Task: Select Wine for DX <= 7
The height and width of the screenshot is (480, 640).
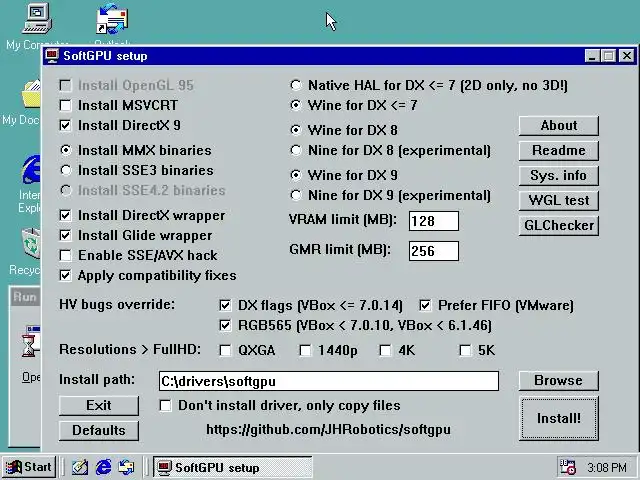Action: point(296,105)
